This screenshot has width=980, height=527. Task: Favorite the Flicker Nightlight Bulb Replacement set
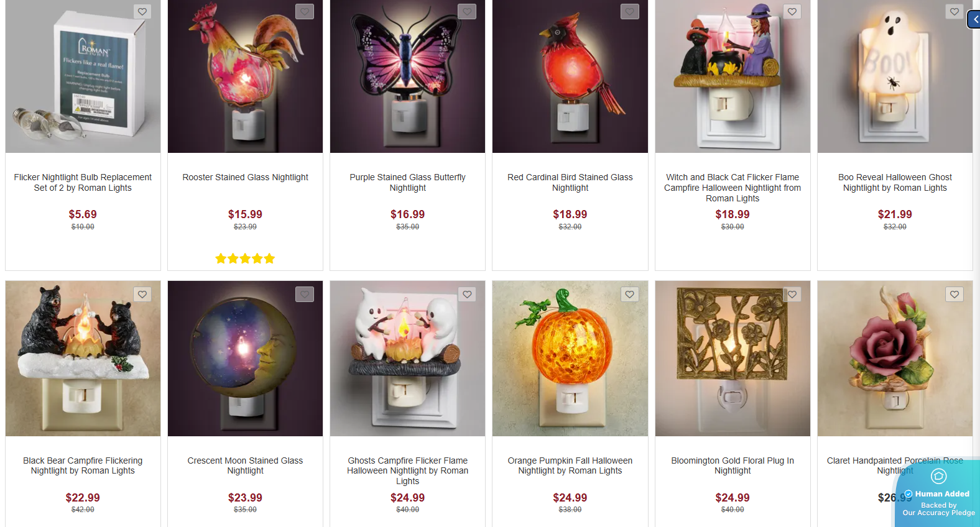(x=142, y=12)
